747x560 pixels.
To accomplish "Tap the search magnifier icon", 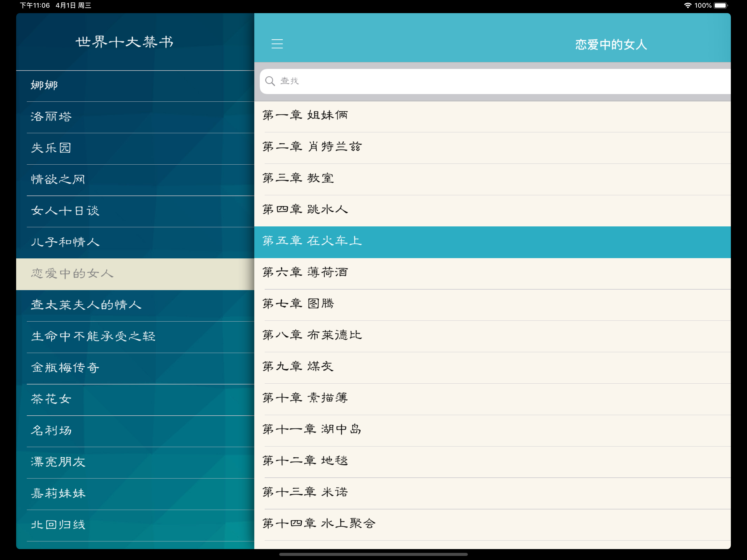I will 270,81.
